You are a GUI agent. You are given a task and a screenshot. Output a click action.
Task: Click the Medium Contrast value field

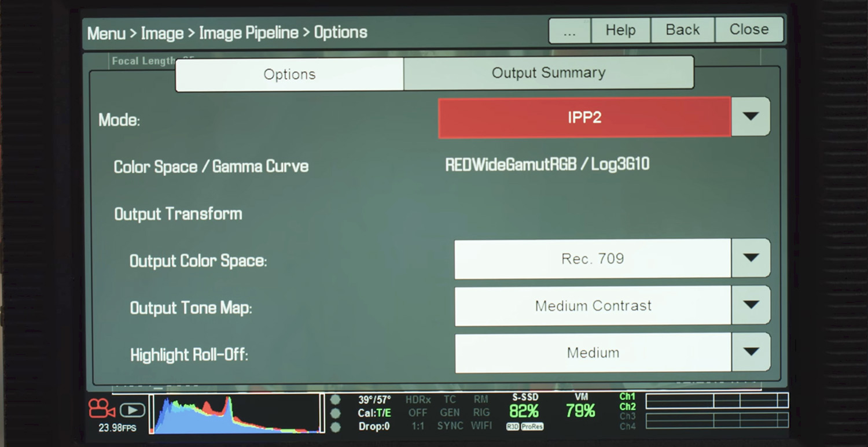click(593, 305)
